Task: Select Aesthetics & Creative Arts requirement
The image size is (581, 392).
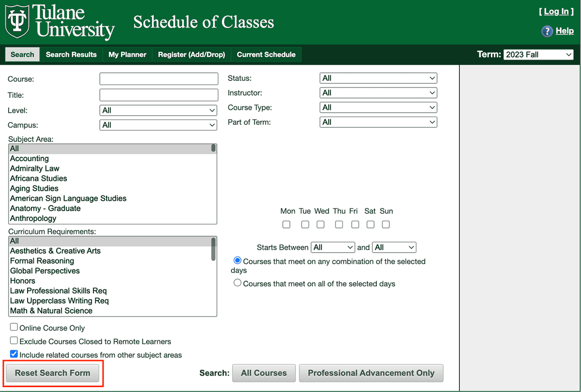Action: click(x=110, y=251)
